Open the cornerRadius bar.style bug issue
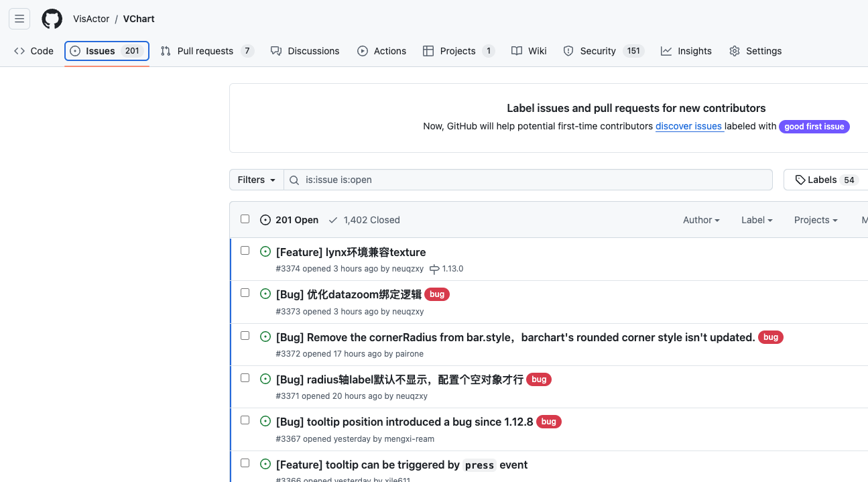The image size is (868, 482). pyautogui.click(x=515, y=337)
